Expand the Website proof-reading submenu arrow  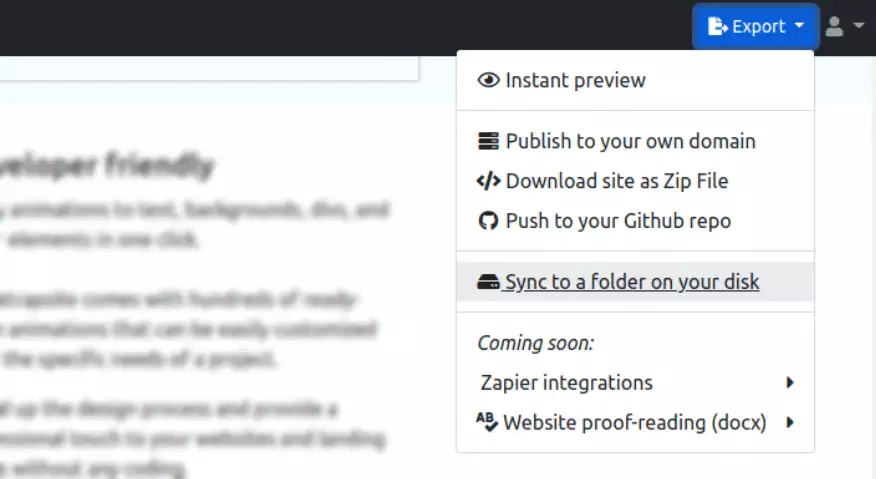790,423
